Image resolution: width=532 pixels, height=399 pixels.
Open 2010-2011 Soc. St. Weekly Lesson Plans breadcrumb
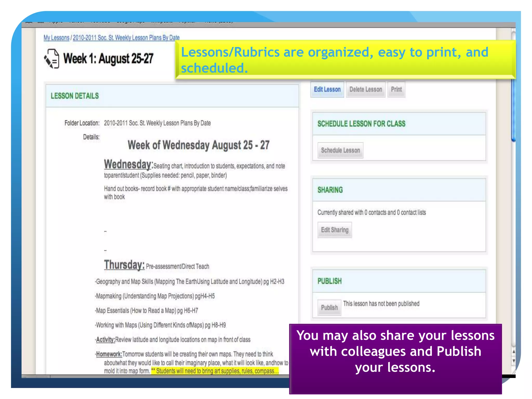[126, 38]
